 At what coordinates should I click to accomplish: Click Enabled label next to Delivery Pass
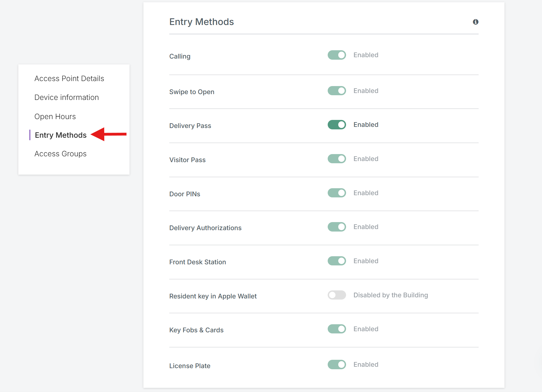click(x=366, y=125)
